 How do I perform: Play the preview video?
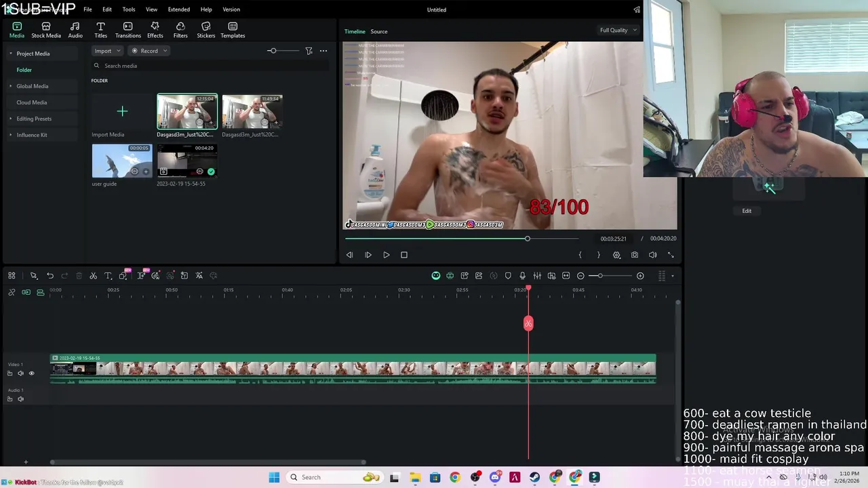(387, 255)
